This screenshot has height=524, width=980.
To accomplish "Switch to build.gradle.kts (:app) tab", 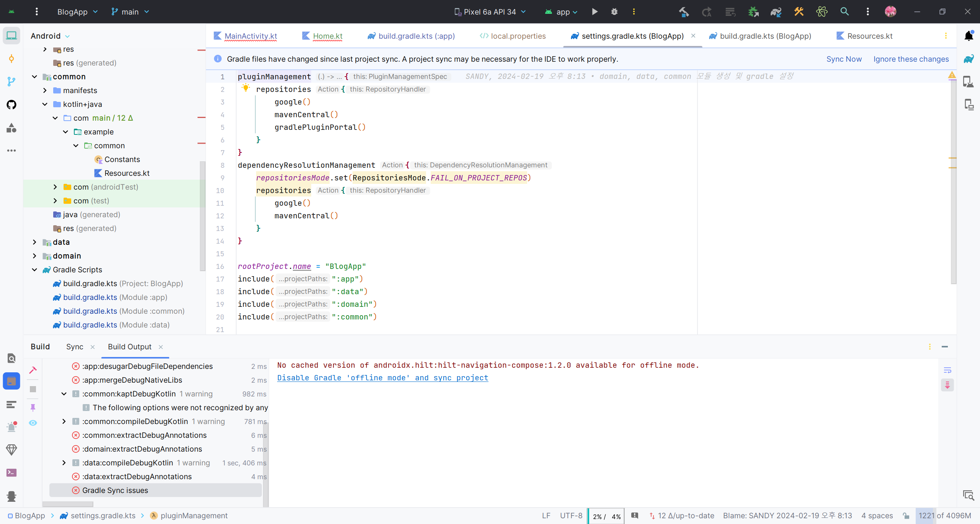I will (x=416, y=36).
